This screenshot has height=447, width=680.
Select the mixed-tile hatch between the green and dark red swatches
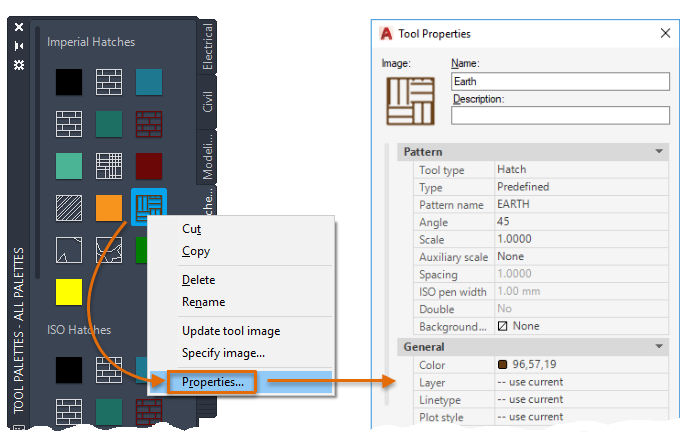[109, 166]
